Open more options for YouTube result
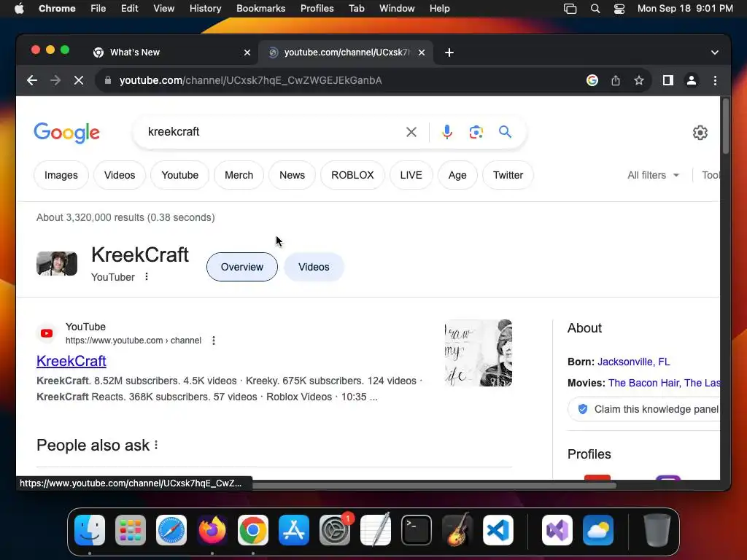Image resolution: width=747 pixels, height=560 pixels. (214, 341)
